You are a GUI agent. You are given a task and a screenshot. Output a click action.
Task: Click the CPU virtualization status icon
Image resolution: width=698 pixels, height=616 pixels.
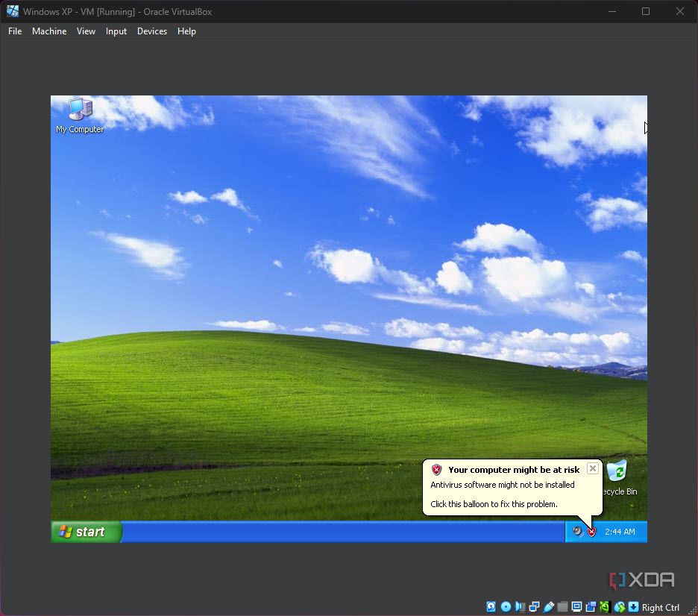point(605,606)
